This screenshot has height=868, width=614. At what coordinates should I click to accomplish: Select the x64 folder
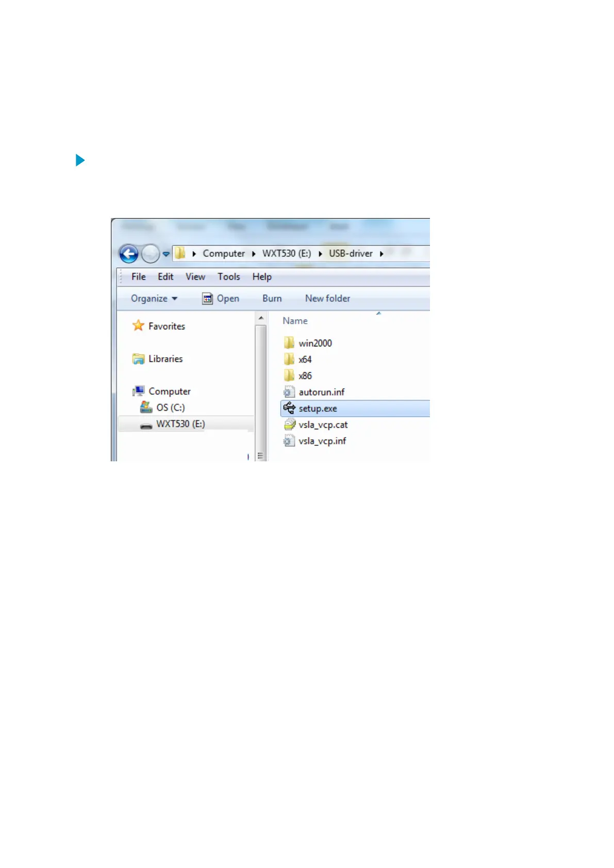(x=305, y=360)
